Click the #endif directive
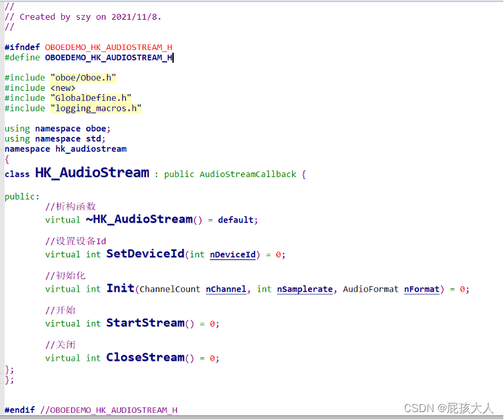The height and width of the screenshot is (420, 504). click(20, 410)
